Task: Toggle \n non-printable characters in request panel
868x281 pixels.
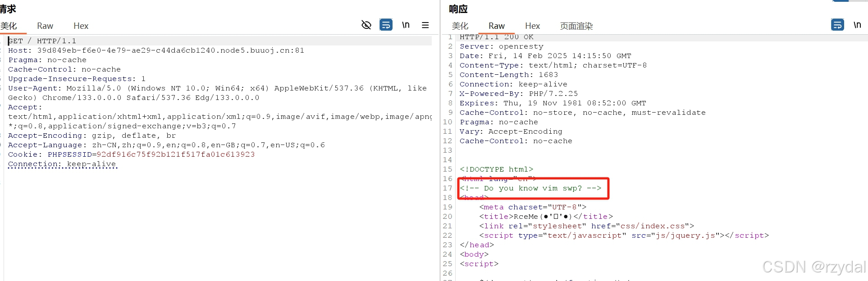Action: click(406, 25)
